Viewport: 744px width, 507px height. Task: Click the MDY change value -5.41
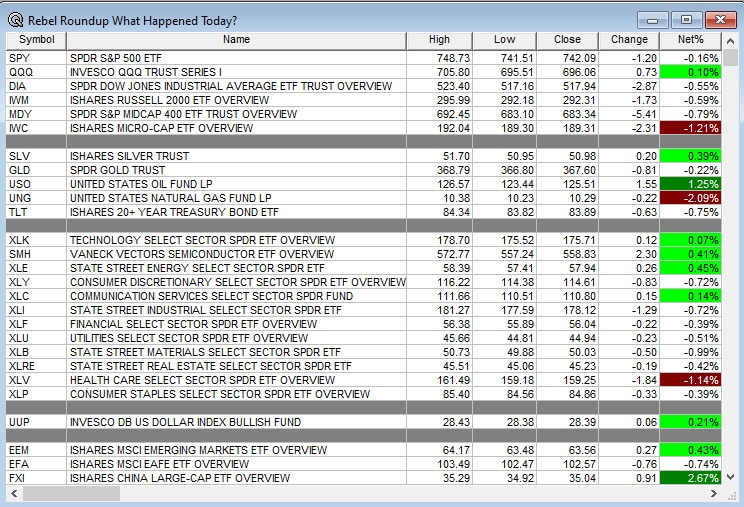point(644,114)
